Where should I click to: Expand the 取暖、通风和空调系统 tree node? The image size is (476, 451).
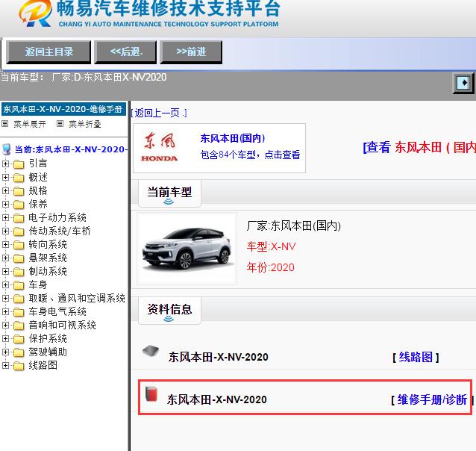coord(5,298)
